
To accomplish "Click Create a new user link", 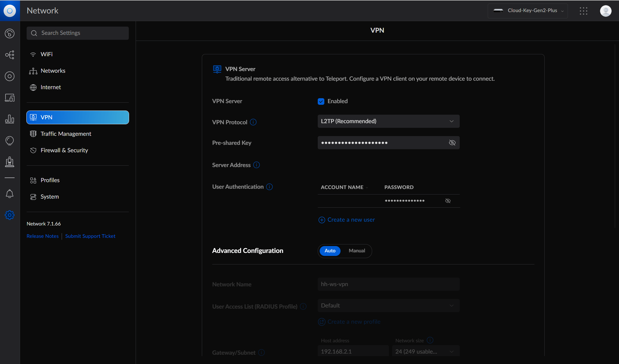I will point(347,220).
